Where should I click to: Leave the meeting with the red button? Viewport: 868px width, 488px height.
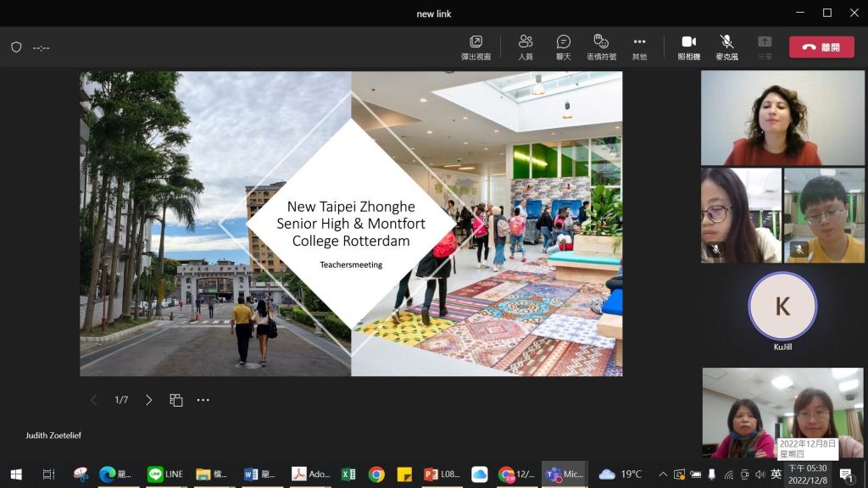coord(821,47)
